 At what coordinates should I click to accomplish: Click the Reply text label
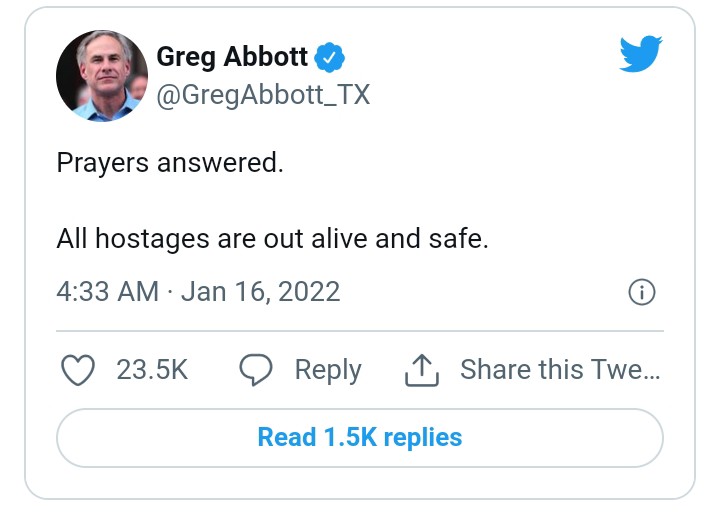point(327,370)
